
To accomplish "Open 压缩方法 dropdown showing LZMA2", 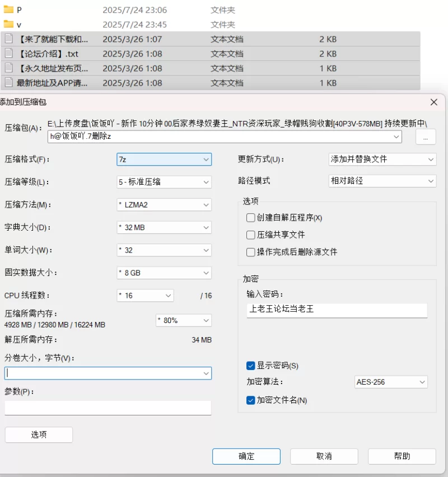I will [164, 205].
